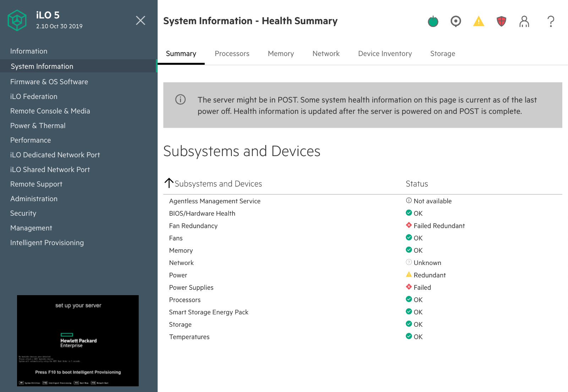The height and width of the screenshot is (392, 568).
Task: Click the UID indicator icon in header
Action: (x=456, y=22)
